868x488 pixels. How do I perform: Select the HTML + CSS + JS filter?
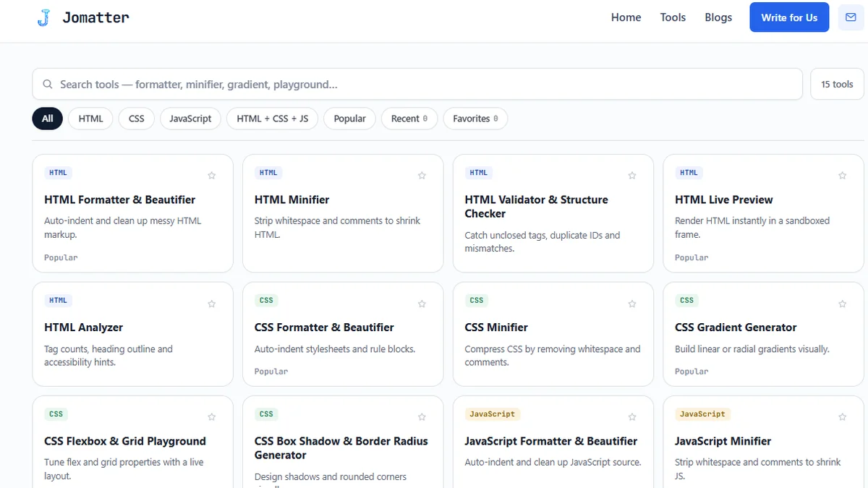point(273,119)
